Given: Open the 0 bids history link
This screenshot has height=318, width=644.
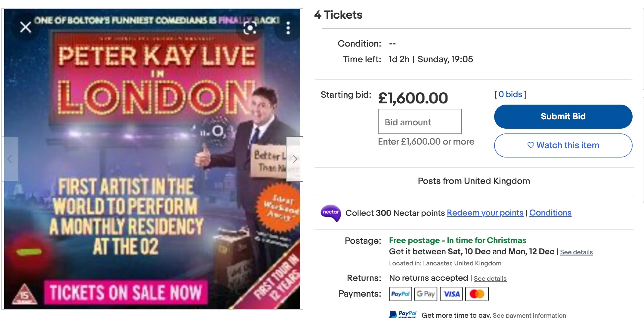Looking at the screenshot, I should [x=511, y=94].
